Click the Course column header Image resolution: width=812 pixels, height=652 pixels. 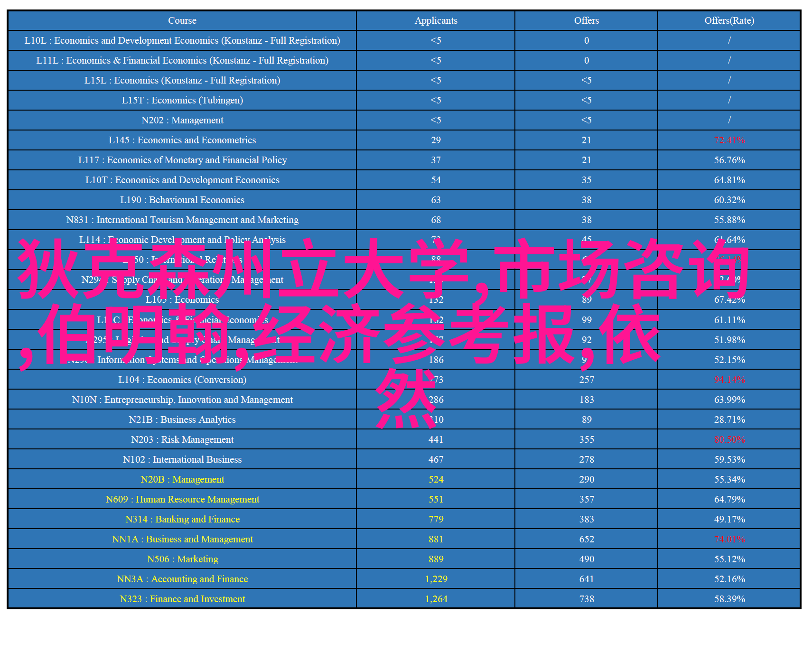click(x=182, y=20)
